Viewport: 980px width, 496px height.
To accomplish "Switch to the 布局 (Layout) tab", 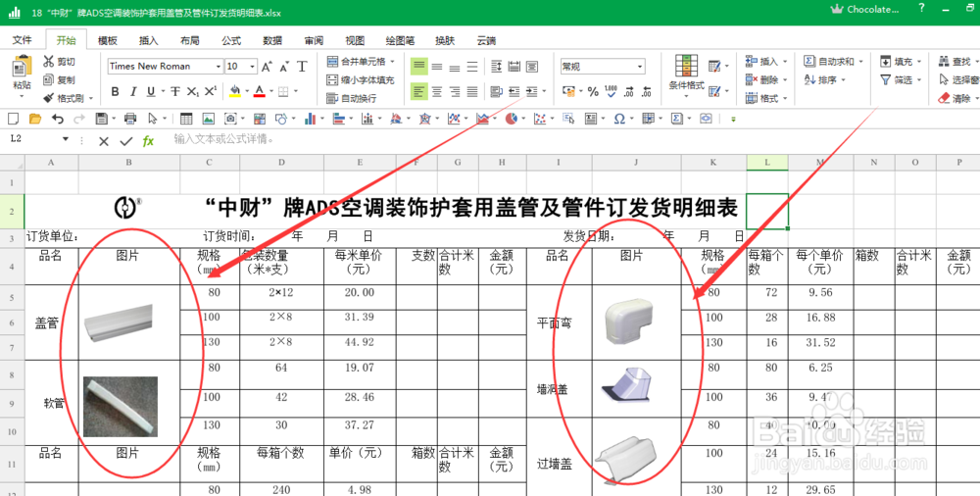I will [x=190, y=40].
